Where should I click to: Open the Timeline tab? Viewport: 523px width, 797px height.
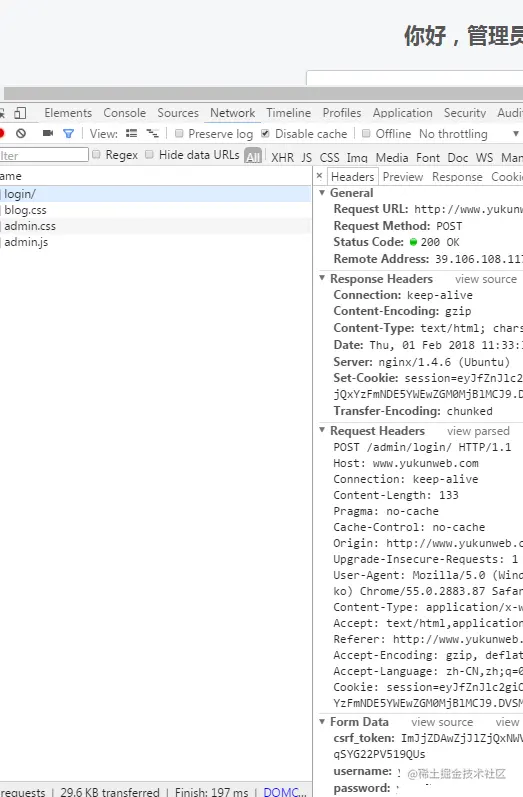click(x=289, y=113)
